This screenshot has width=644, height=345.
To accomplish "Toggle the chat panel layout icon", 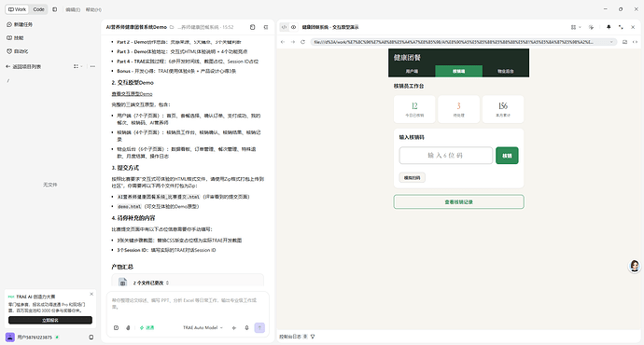I will coord(266,27).
